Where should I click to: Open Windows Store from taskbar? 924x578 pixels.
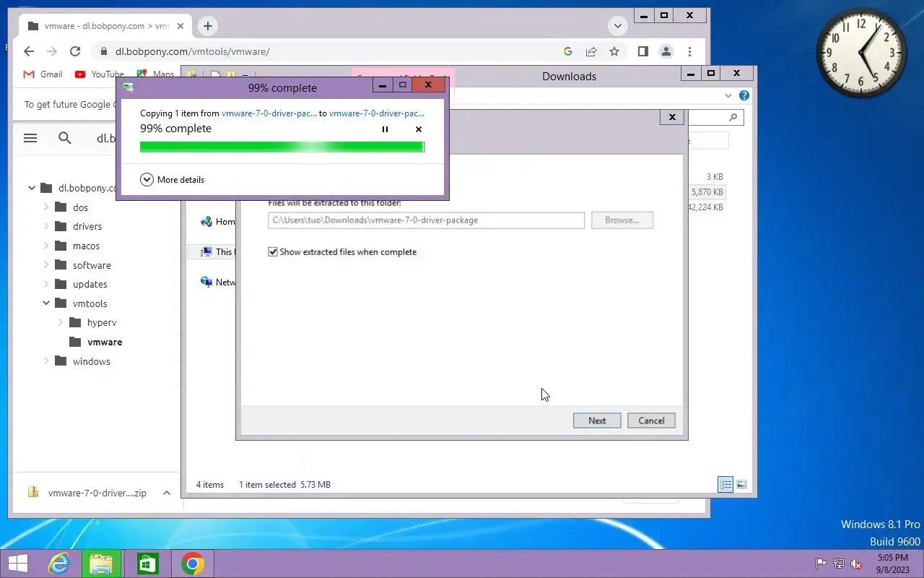point(147,564)
